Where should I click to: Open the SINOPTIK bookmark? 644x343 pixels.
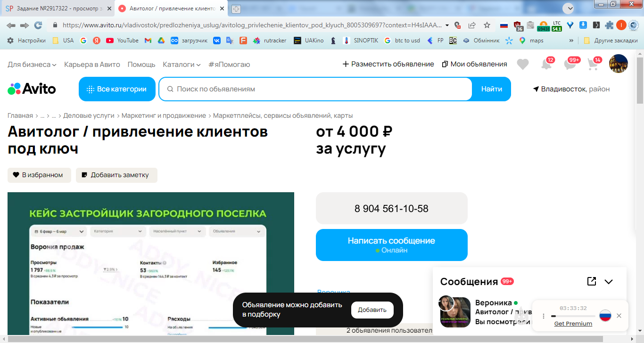click(361, 41)
